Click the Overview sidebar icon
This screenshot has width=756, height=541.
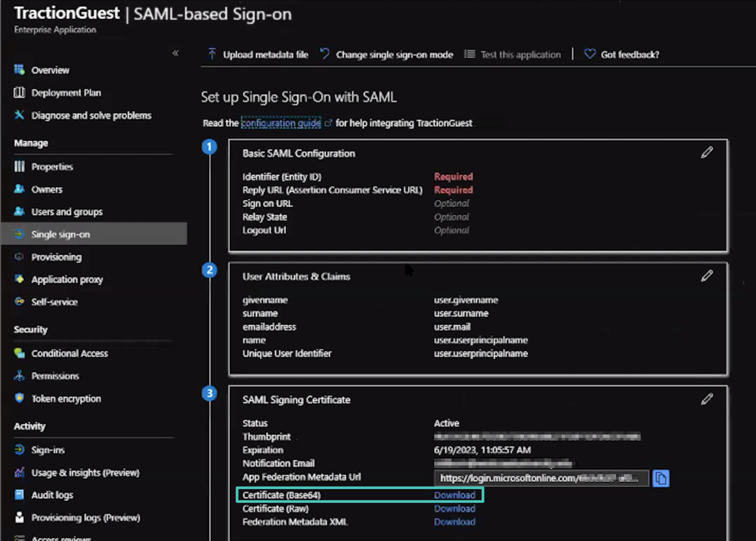(20, 70)
